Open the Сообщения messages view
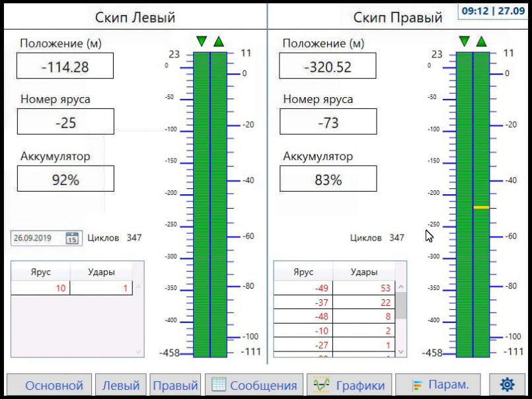The image size is (532, 399). click(x=254, y=385)
